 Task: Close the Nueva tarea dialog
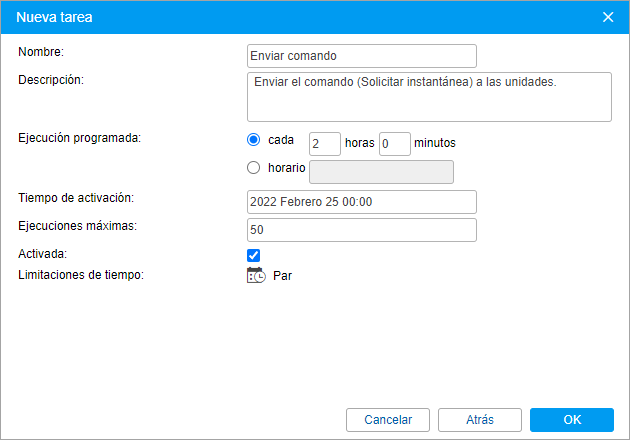click(x=608, y=16)
